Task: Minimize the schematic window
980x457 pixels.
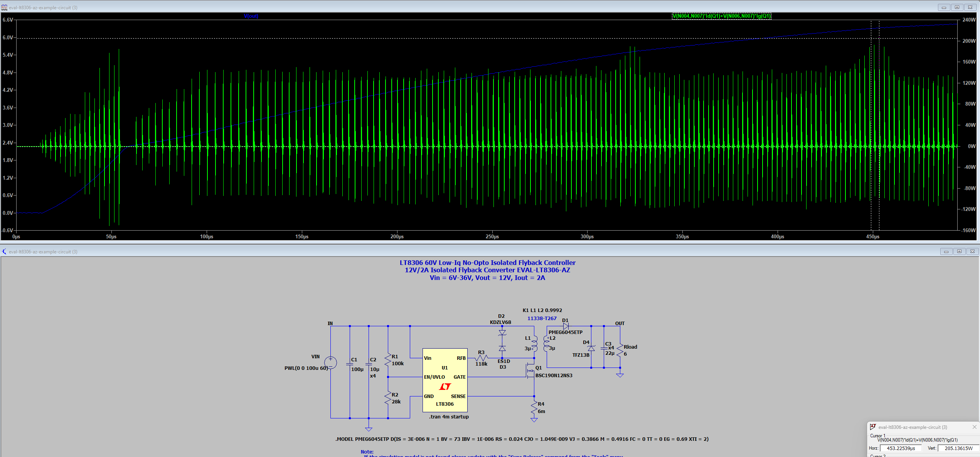Action: click(946, 251)
